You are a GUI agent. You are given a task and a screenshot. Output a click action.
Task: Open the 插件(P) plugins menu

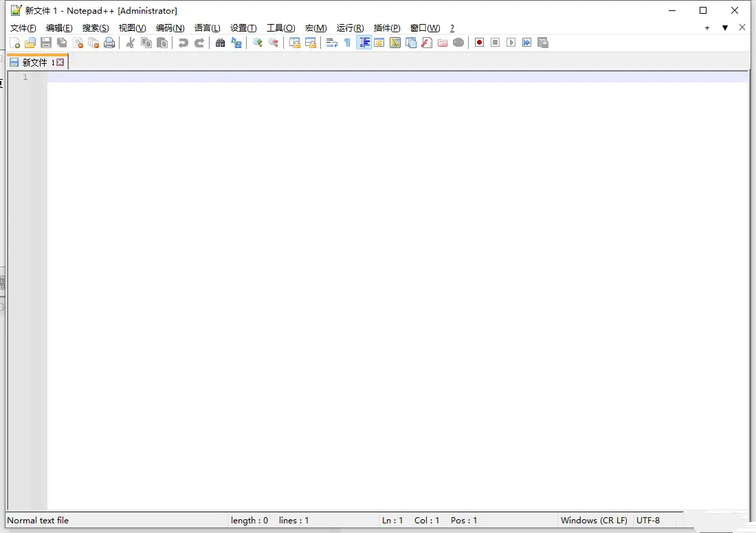tap(387, 28)
